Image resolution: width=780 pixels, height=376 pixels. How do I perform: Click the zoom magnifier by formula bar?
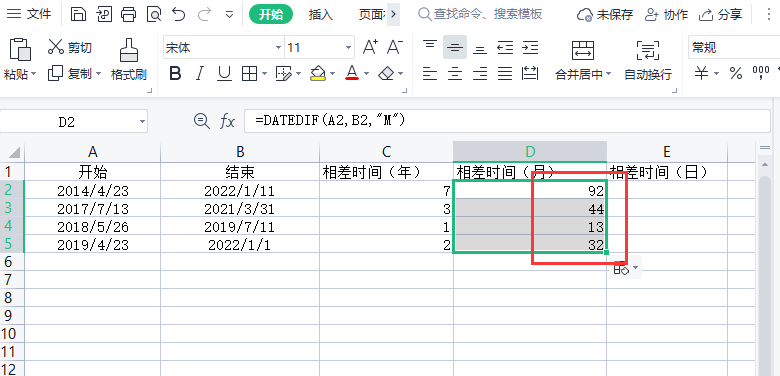coord(201,121)
